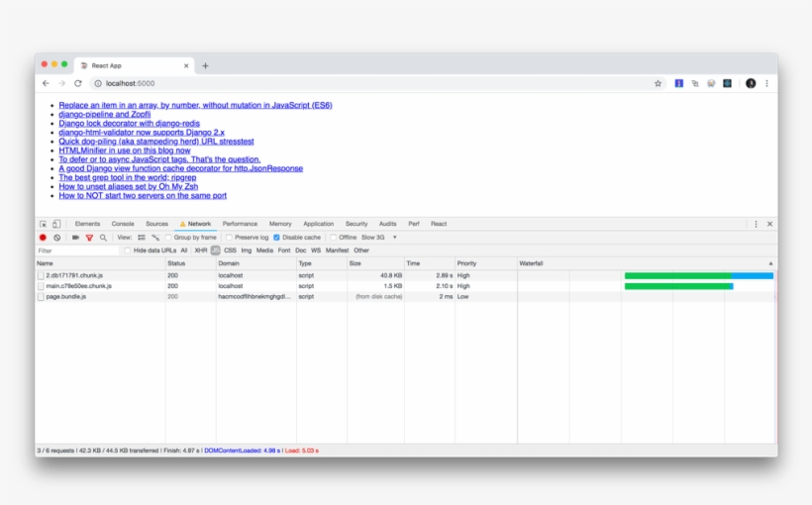This screenshot has height=505, width=812.
Task: Open the Slow 3G throttling dropdown
Action: coord(380,238)
